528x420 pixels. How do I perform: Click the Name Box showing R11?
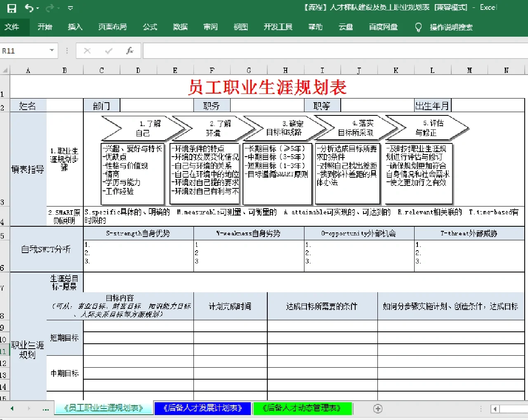pyautogui.click(x=24, y=51)
